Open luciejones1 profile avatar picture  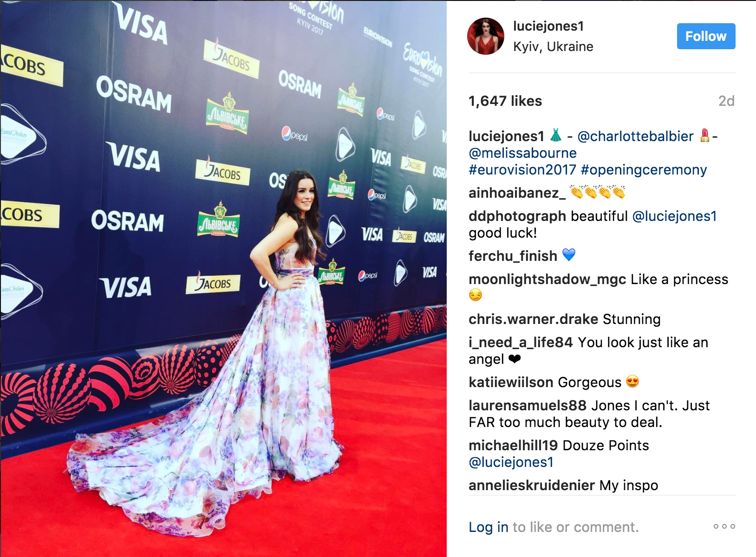(486, 36)
